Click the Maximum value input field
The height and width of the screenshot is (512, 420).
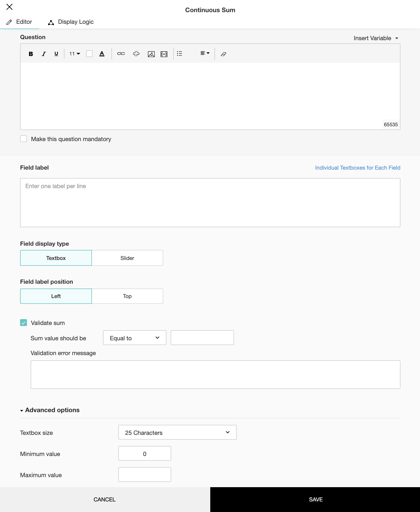point(144,475)
